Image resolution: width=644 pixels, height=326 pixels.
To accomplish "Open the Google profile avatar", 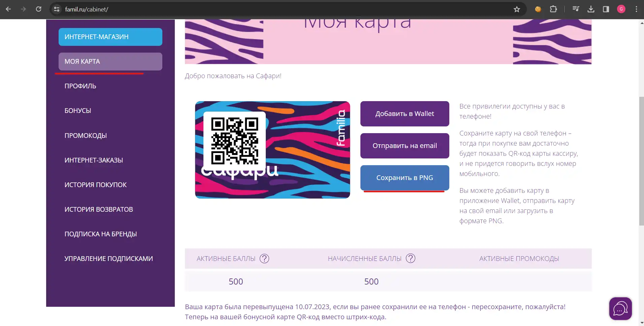I will [x=621, y=9].
